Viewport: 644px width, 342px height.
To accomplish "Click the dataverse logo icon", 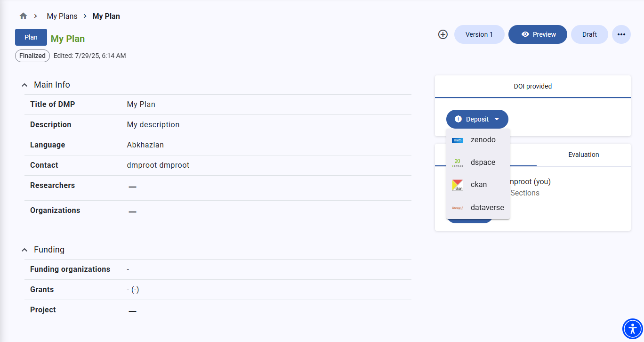I will pos(458,208).
